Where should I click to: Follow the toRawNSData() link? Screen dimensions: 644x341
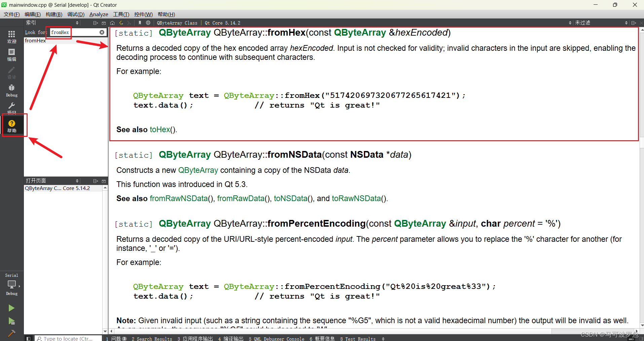coord(356,198)
